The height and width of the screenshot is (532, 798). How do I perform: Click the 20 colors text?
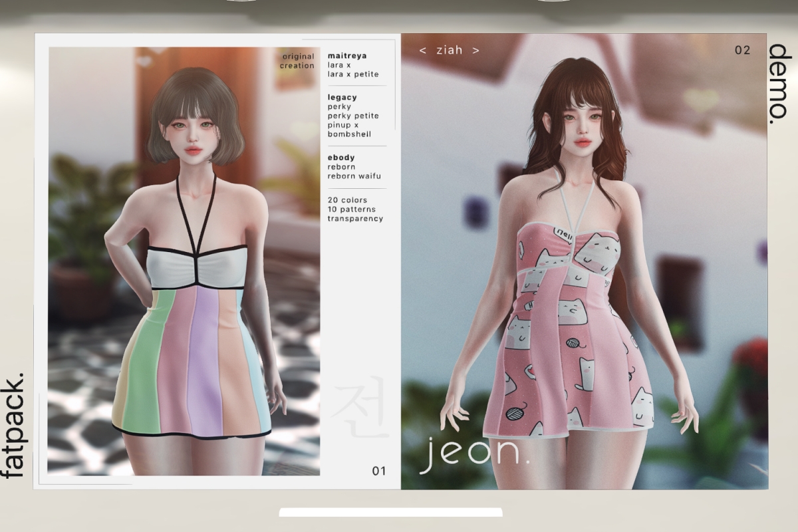pyautogui.click(x=347, y=199)
